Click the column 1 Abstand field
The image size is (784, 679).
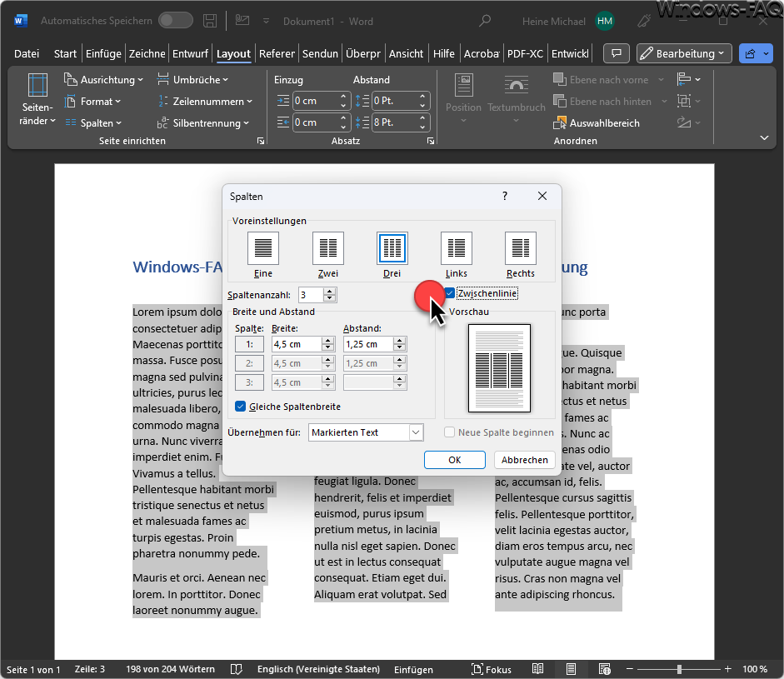pyautogui.click(x=368, y=344)
